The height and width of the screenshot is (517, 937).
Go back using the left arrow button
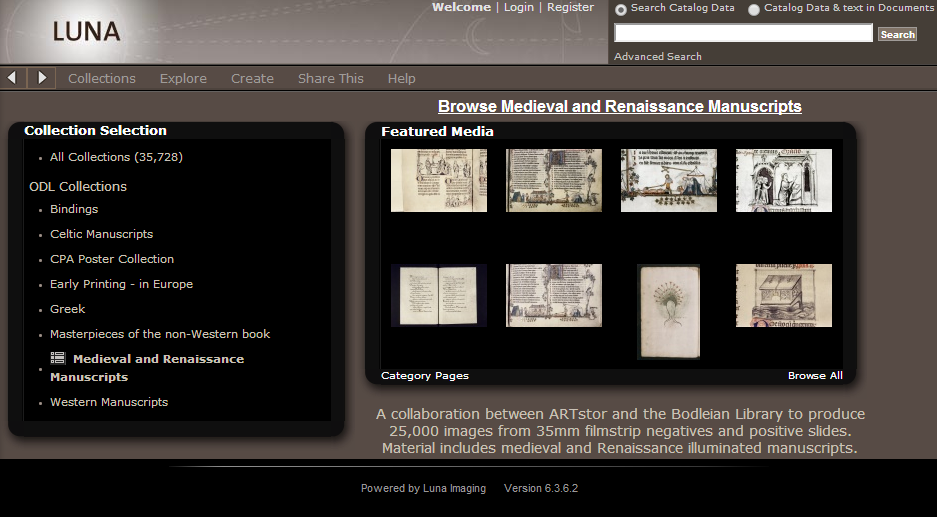point(12,78)
